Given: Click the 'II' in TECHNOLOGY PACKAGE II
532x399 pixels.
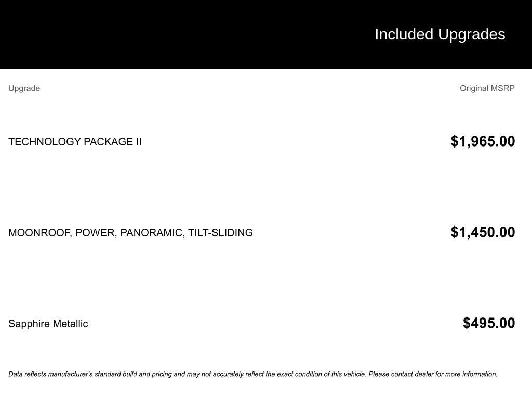Looking at the screenshot, I should 138,142.
